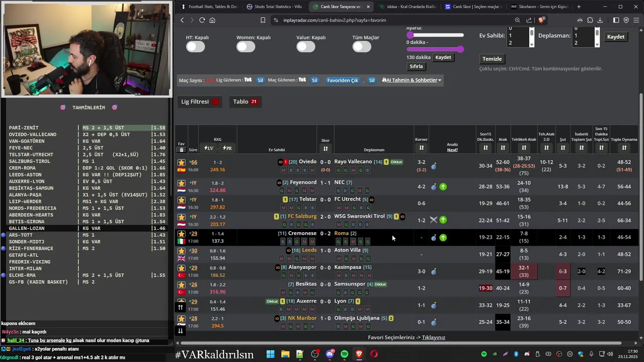Switch to iddaa Kral Oranlarla tab
The width and height of the screenshot is (644, 362).
pyautogui.click(x=407, y=7)
